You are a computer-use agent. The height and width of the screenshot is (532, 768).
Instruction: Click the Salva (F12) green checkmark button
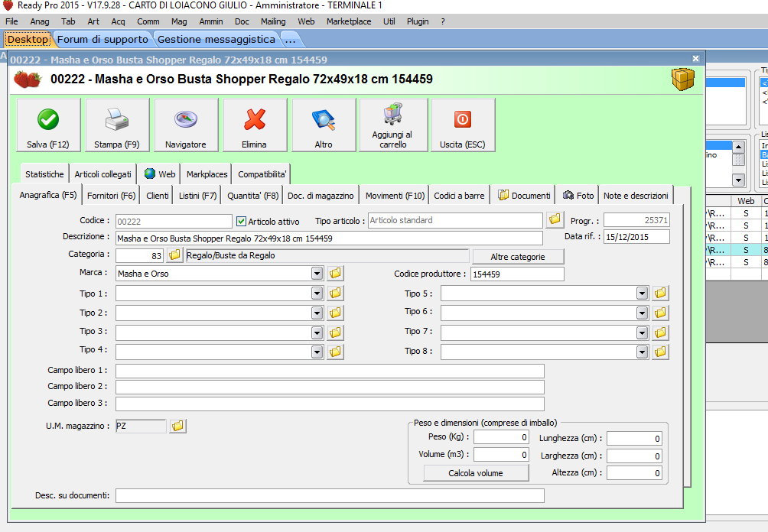click(x=48, y=125)
